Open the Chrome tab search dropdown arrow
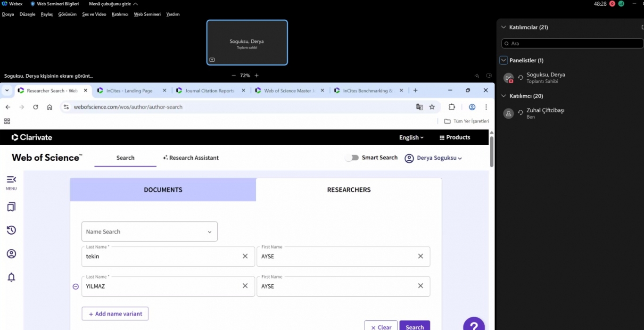 pyautogui.click(x=7, y=91)
